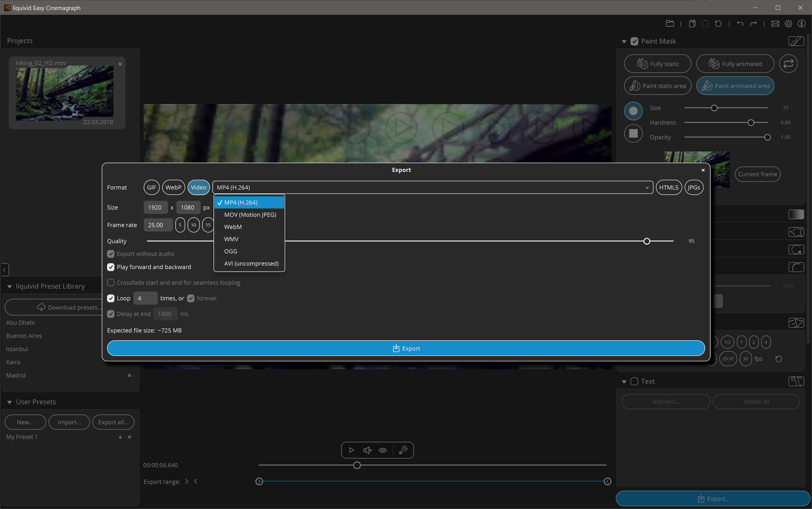Mute audio using the speaker icon

point(367,450)
